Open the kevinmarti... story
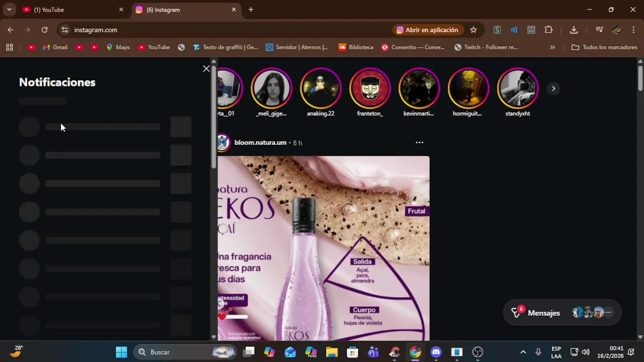This screenshot has height=362, width=644. [x=419, y=88]
